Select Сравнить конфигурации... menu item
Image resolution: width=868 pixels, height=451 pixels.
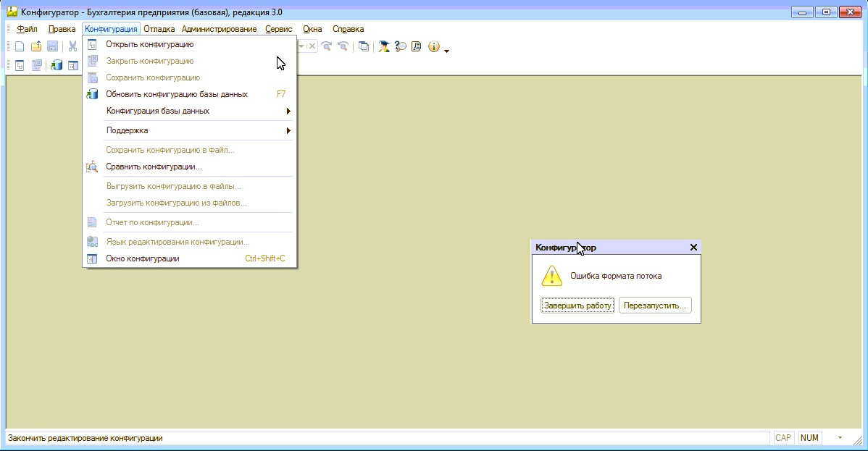[x=189, y=167]
